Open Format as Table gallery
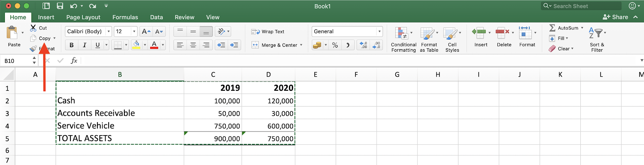 (429, 39)
